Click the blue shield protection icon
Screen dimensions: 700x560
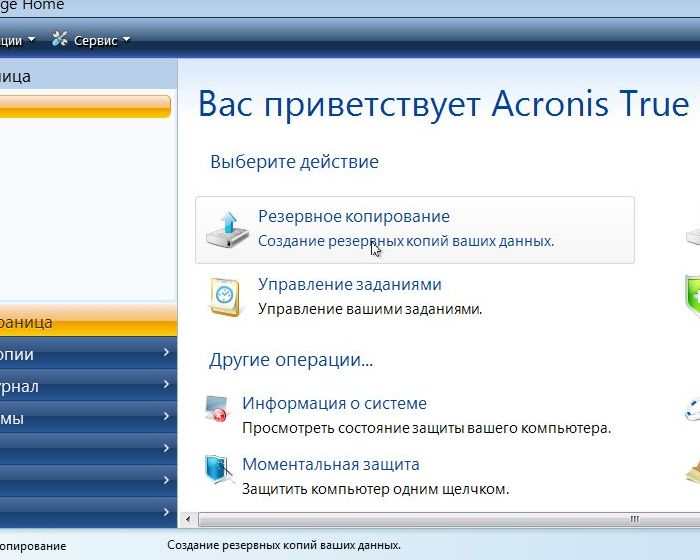pos(218,469)
